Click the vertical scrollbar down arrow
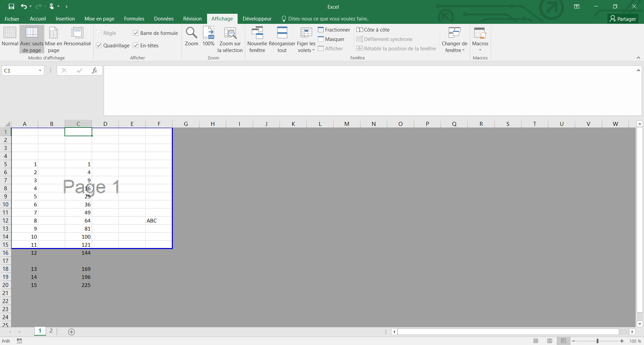This screenshot has height=345, width=644. coord(640,324)
